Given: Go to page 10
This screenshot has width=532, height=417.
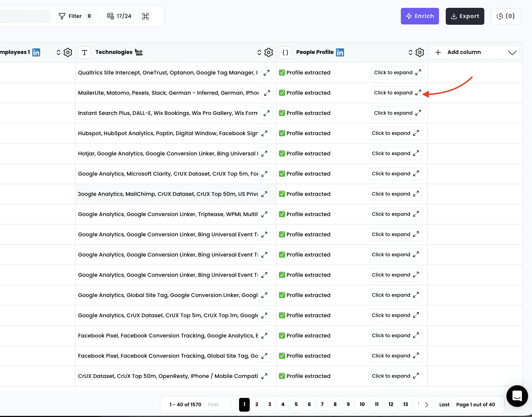Looking at the screenshot, I should (362, 404).
